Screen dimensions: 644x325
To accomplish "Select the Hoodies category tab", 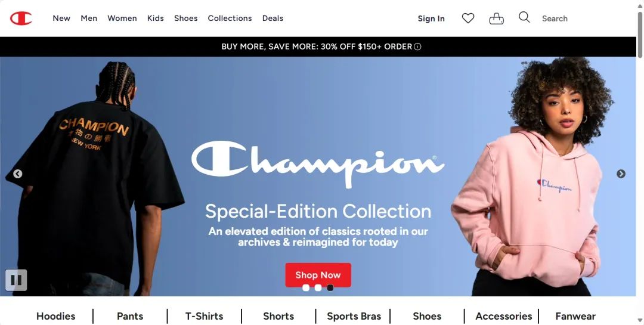I will coord(56,316).
